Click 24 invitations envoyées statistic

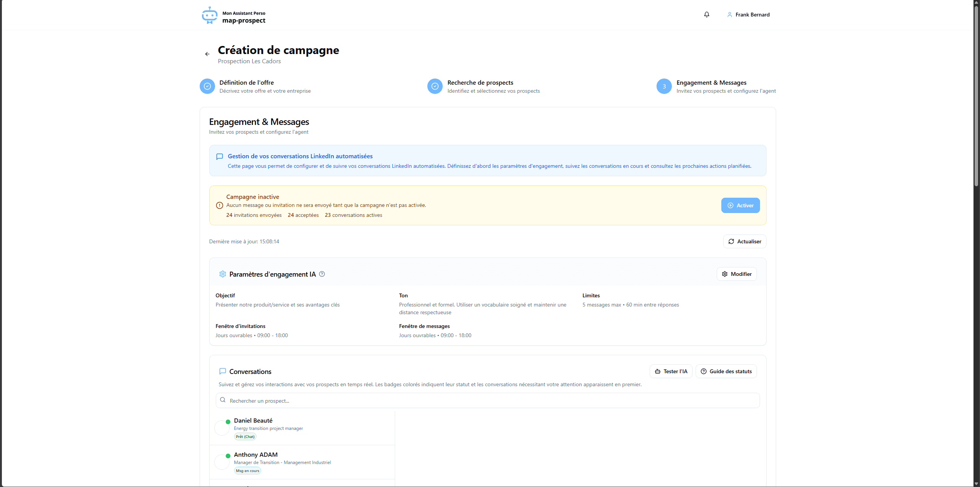point(254,215)
